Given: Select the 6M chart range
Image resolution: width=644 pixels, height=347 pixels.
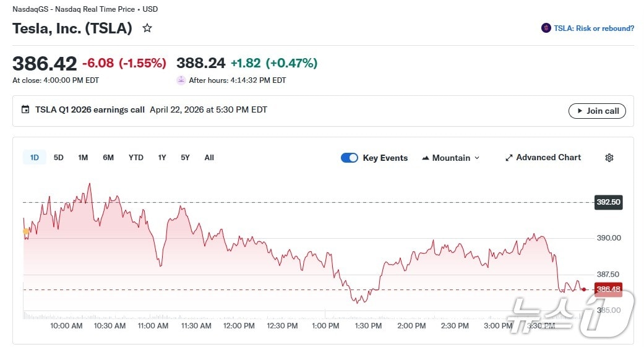Looking at the screenshot, I should click(108, 158).
